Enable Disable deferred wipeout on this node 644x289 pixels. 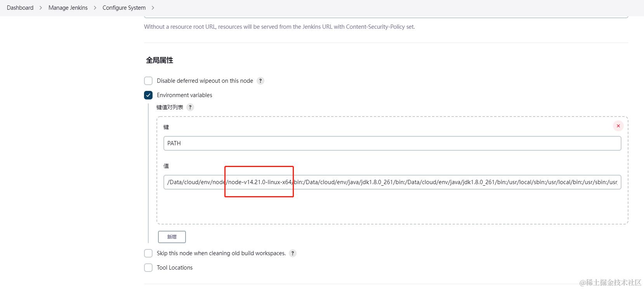tap(148, 81)
